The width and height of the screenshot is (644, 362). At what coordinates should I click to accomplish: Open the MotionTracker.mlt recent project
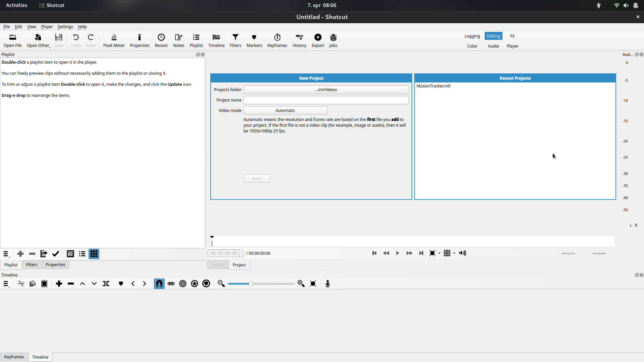(433, 86)
